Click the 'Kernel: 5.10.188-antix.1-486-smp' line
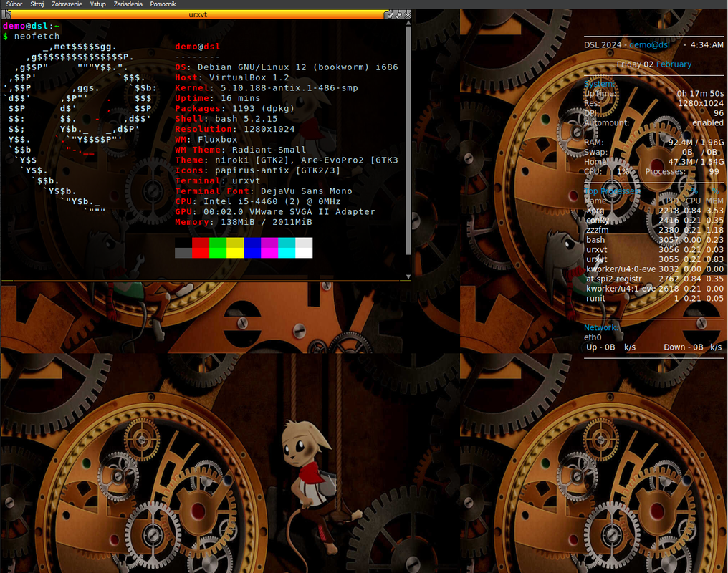Viewport: 728px width, 573px height. click(x=267, y=87)
